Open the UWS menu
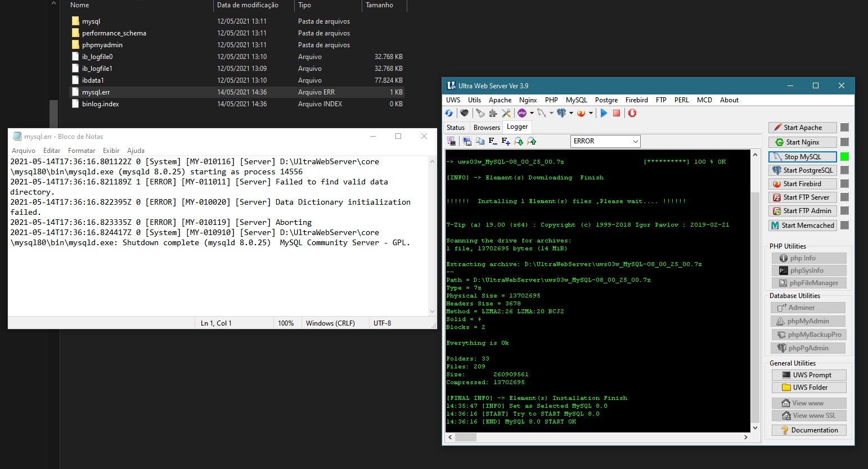The height and width of the screenshot is (469, 868). pyautogui.click(x=453, y=100)
